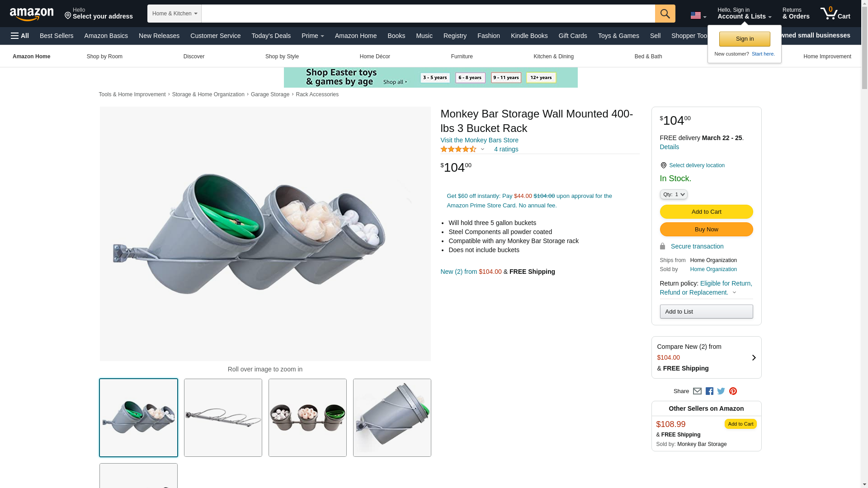Share product on Pinterest

point(733,391)
